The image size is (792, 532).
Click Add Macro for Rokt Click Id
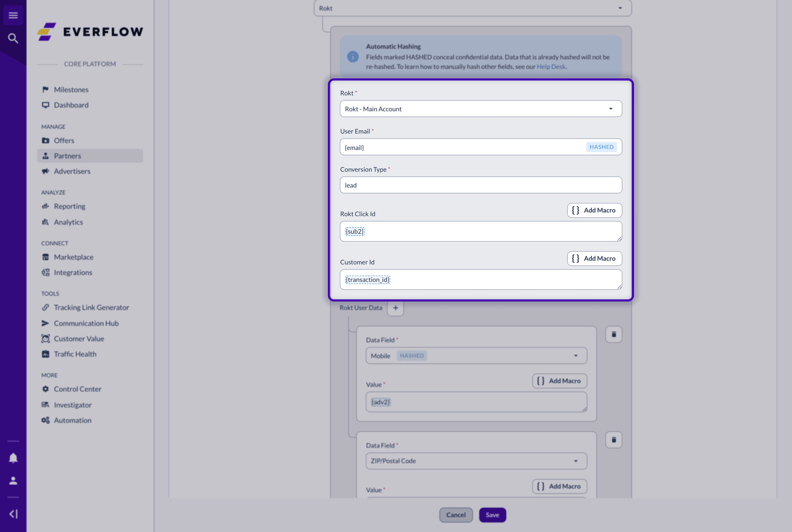594,210
